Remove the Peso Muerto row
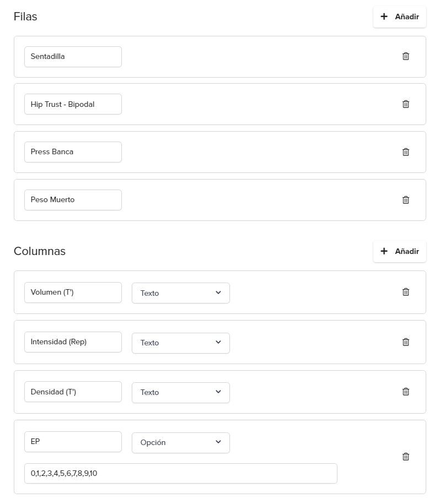 tap(406, 200)
